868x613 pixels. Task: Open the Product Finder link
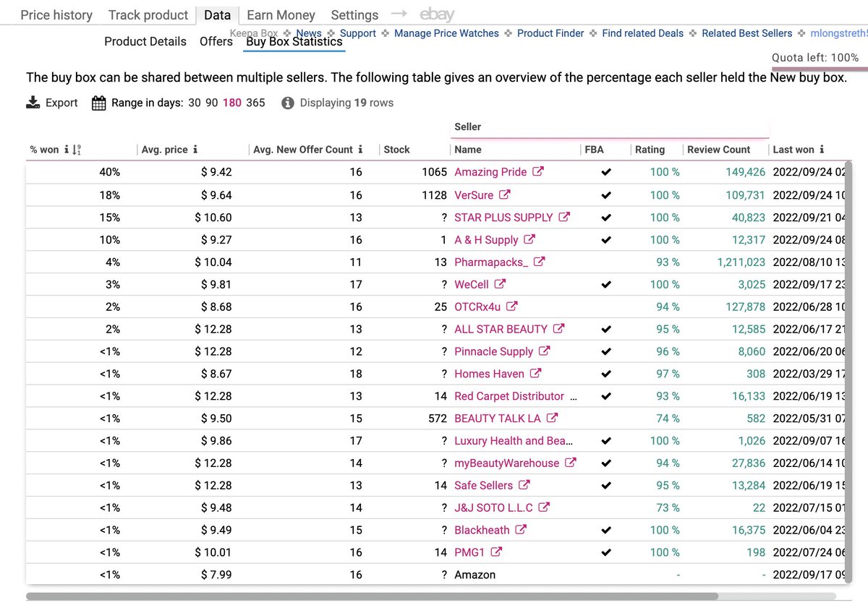click(x=550, y=33)
